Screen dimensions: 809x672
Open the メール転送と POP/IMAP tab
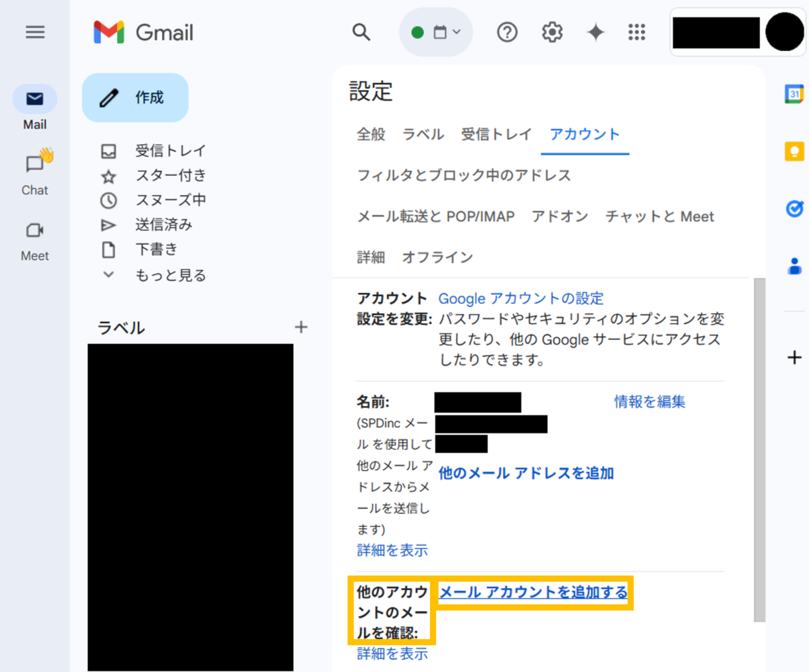(x=436, y=216)
